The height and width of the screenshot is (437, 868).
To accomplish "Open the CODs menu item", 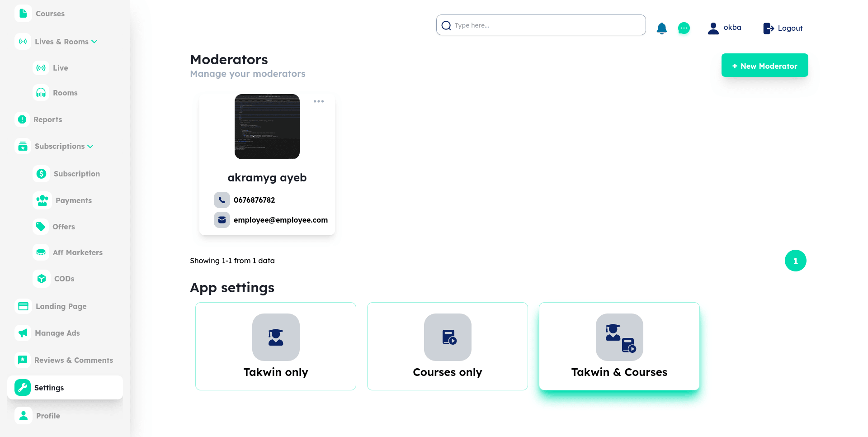I will (x=64, y=279).
